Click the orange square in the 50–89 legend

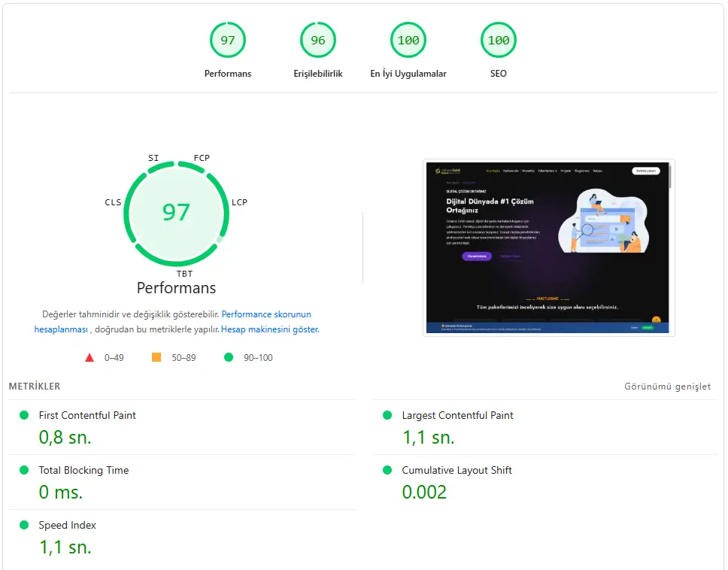(x=156, y=357)
